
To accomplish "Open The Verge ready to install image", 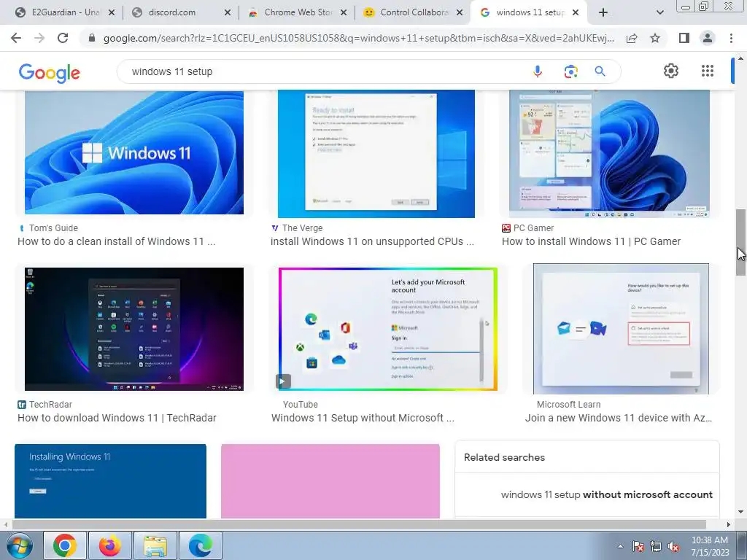I will point(376,153).
